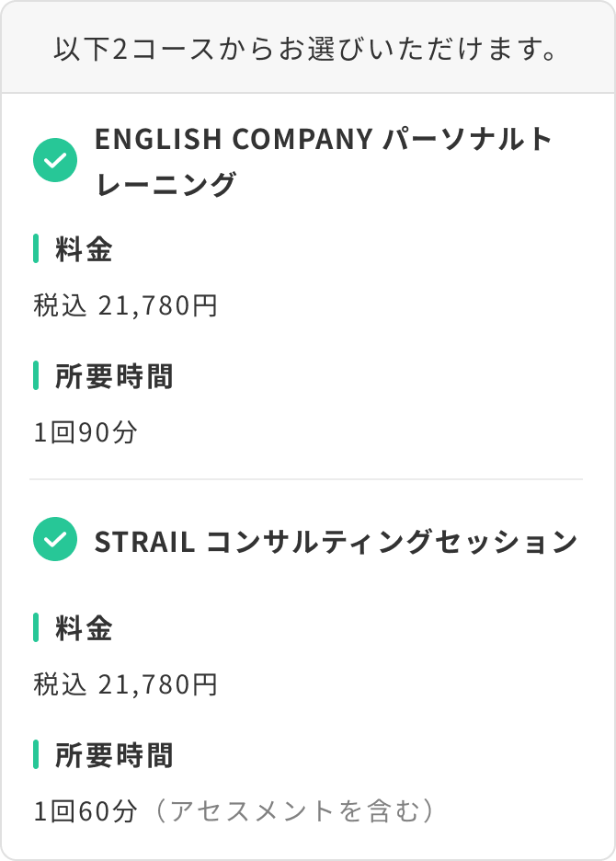616x861 pixels.
Task: Select STRAIL コンサルティングセッション title
Action: 336,542
